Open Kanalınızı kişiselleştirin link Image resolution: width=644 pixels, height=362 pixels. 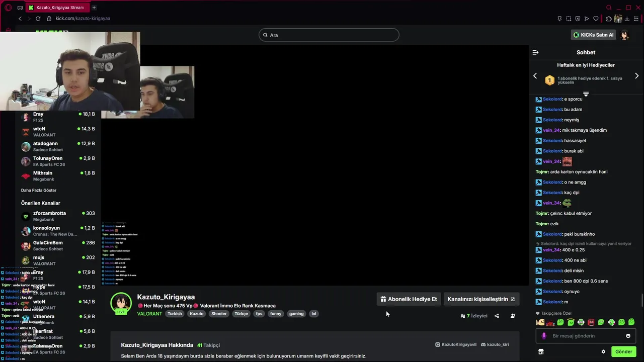point(481,299)
